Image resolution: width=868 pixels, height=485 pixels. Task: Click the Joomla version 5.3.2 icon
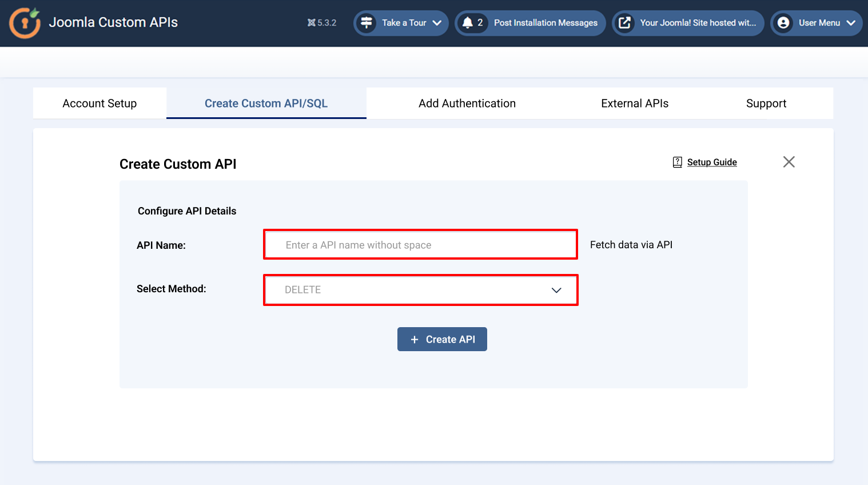point(312,23)
